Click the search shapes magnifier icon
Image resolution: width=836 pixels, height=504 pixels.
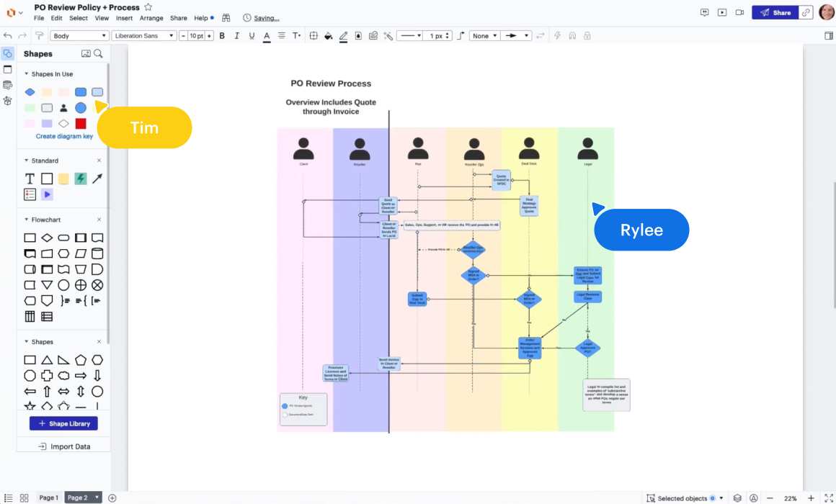(x=98, y=54)
